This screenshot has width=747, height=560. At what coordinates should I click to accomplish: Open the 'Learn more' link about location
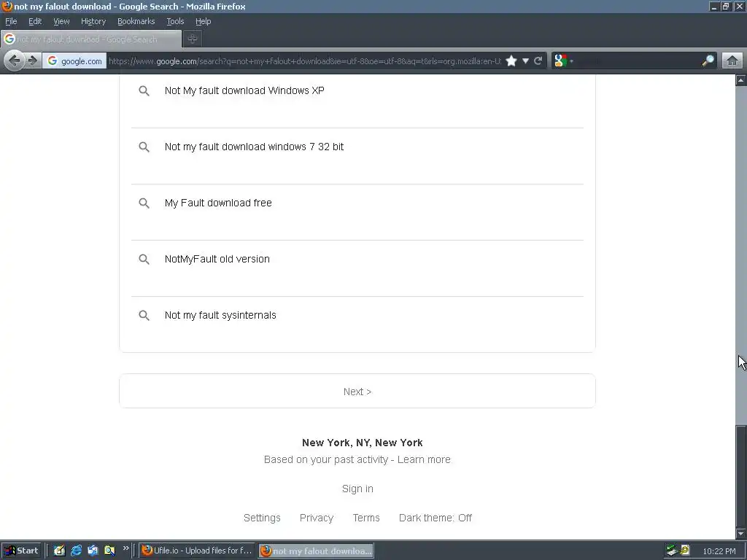tap(424, 459)
